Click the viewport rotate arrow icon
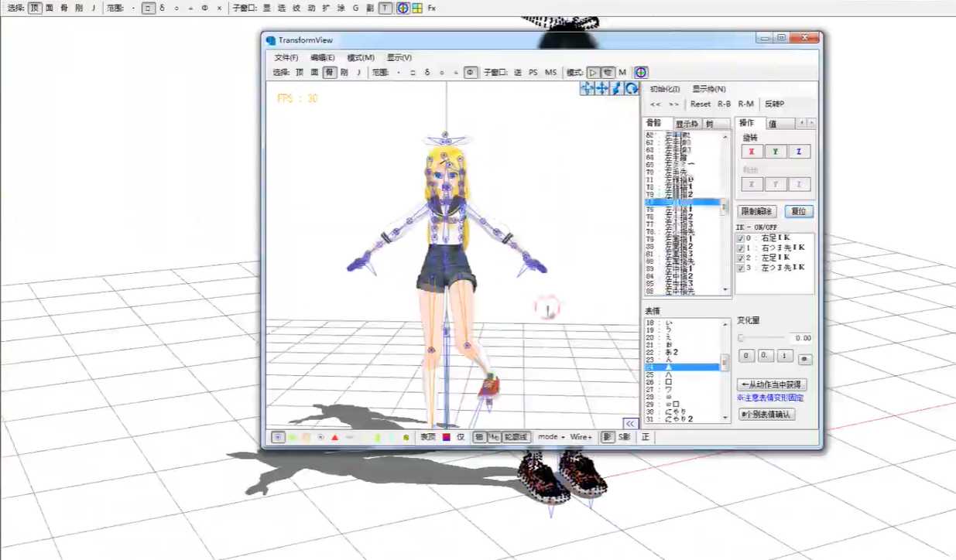This screenshot has height=560, width=956. [632, 89]
